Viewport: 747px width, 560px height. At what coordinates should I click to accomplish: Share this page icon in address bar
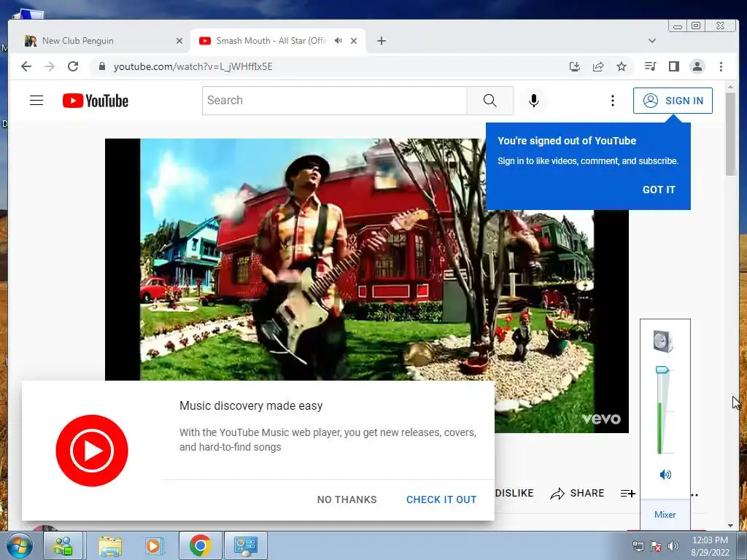click(x=598, y=66)
